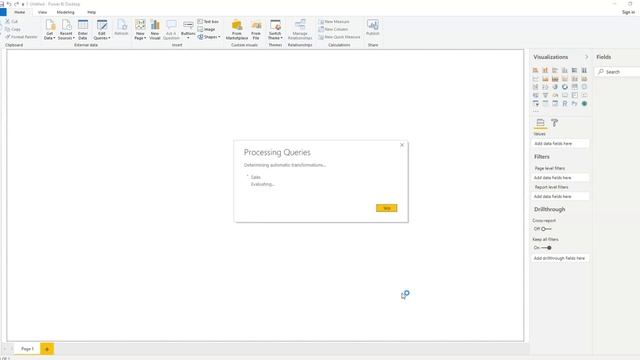Switch to the Home ribbon tab

pyautogui.click(x=20, y=12)
